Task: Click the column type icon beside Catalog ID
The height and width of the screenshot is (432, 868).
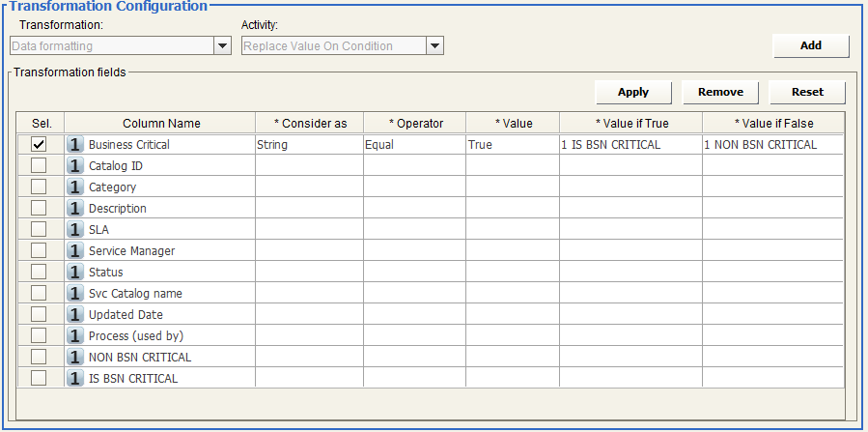Action: coord(75,166)
